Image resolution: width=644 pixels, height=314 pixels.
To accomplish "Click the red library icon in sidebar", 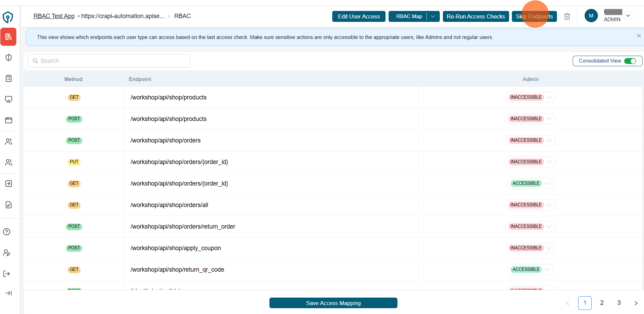I will [x=9, y=37].
